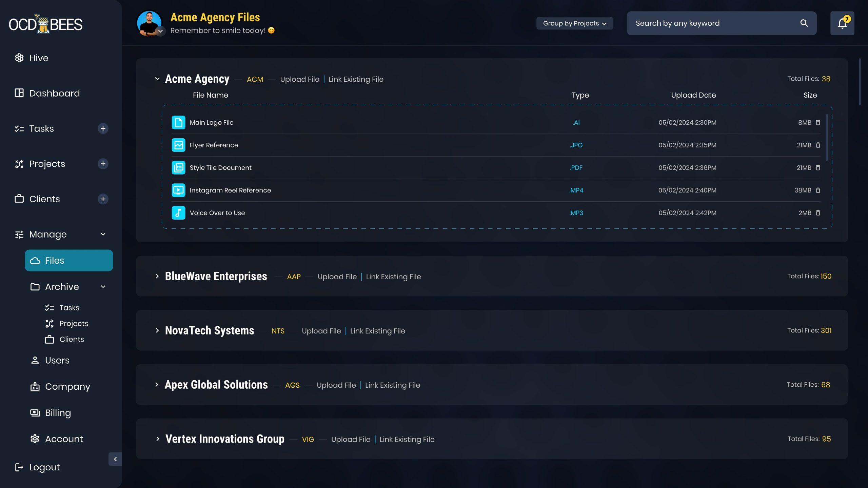Open the Dashboard menu item
Screen dimensions: 868x488
click(54, 93)
